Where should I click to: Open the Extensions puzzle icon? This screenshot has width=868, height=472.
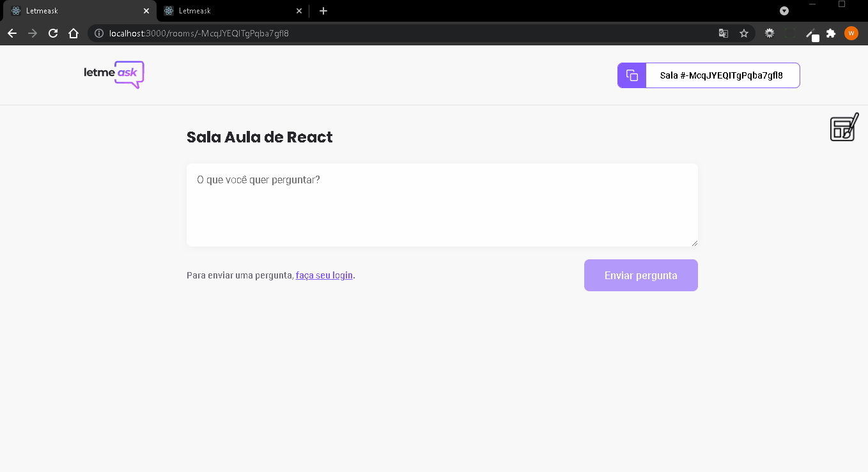831,33
